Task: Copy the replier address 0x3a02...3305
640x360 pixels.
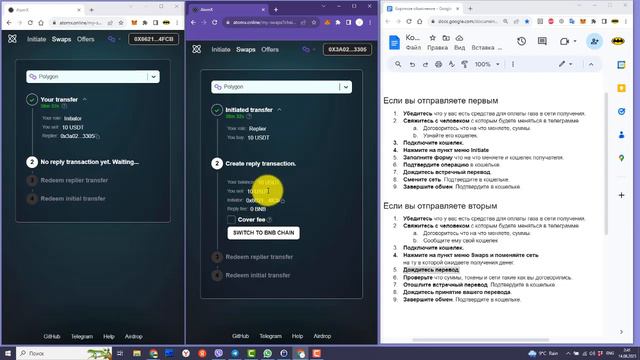Action: (x=97, y=136)
